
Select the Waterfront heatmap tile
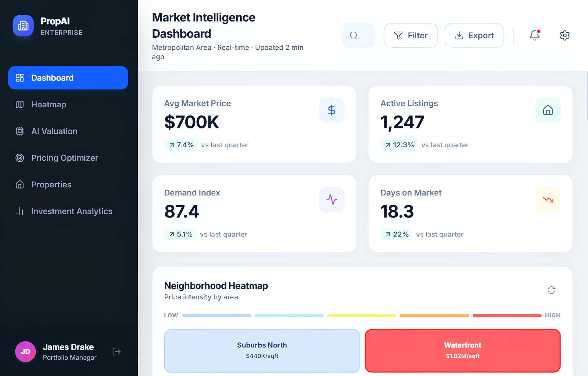[462, 351]
